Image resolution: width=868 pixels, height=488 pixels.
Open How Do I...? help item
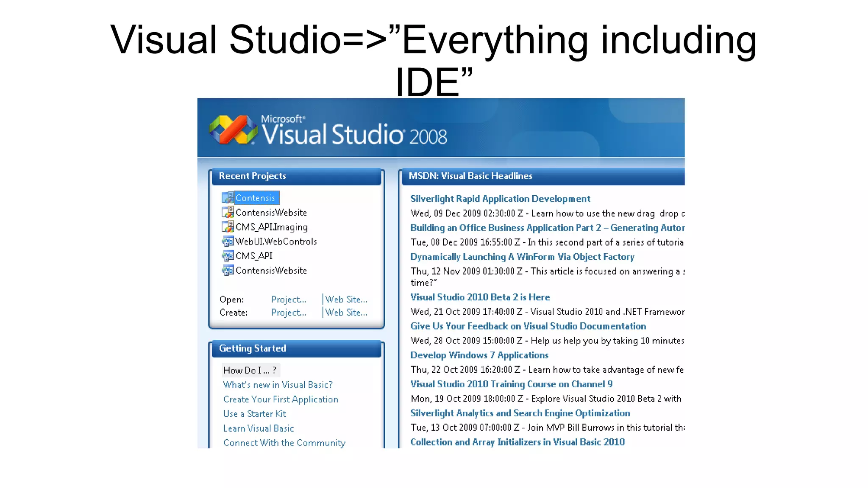coord(250,370)
